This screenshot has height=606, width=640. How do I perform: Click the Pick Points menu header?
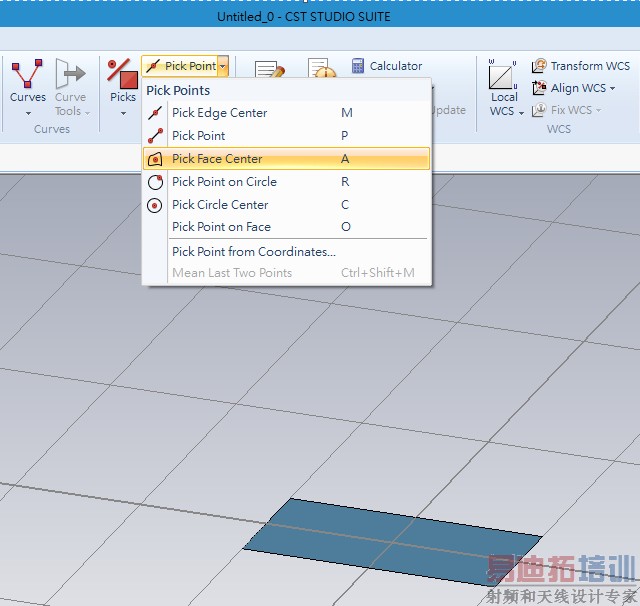click(178, 90)
